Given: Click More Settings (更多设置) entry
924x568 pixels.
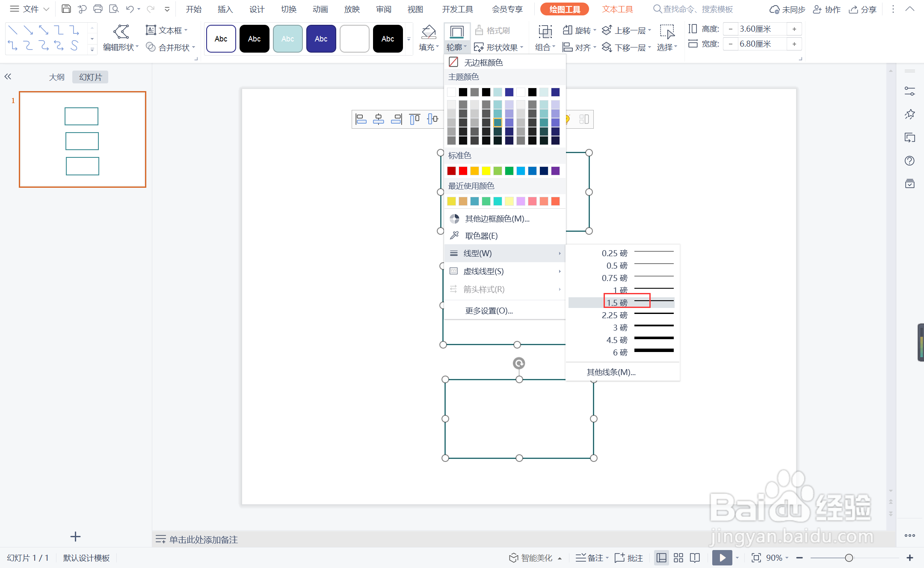Looking at the screenshot, I should tap(489, 311).
